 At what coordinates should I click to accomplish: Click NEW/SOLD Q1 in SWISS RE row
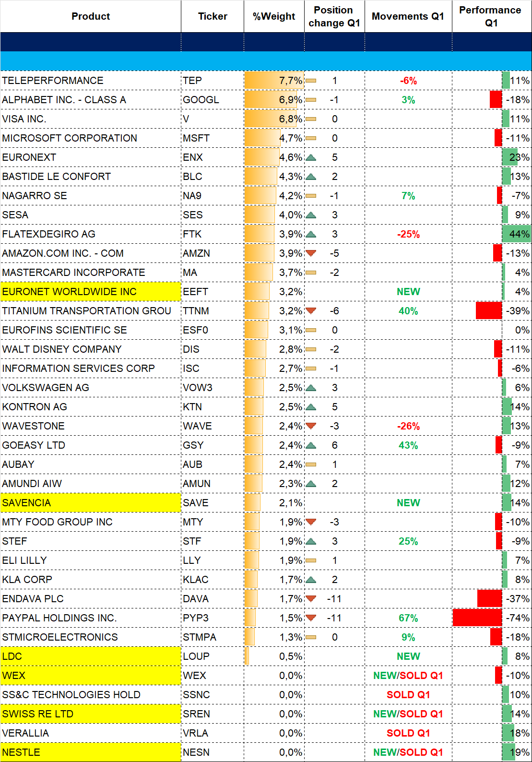coord(408,714)
